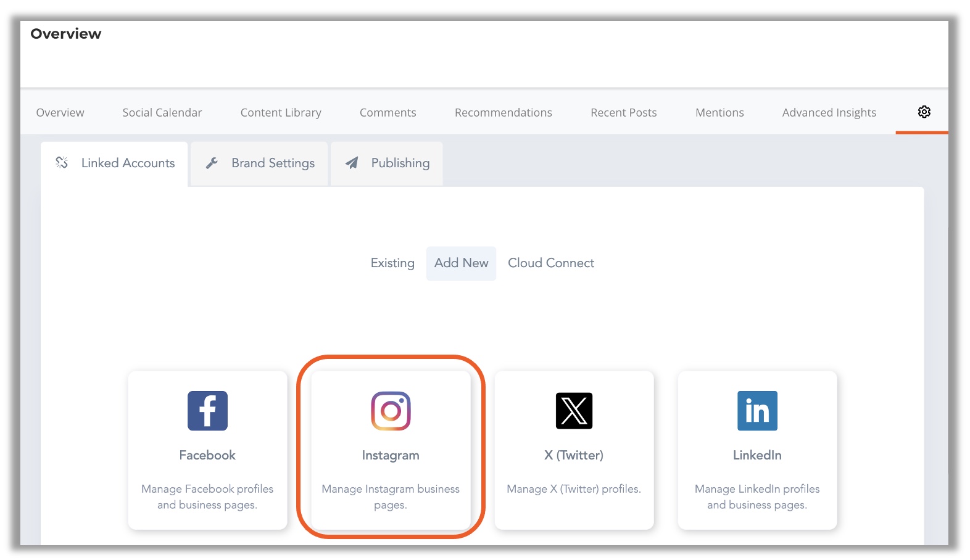Click the Linked Accounts chain icon
The image size is (970, 560).
click(62, 162)
